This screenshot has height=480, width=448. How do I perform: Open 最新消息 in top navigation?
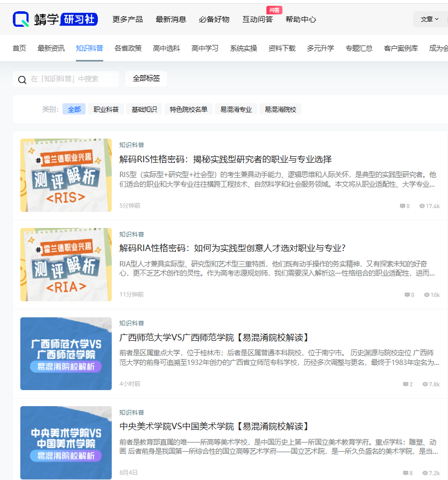171,19
